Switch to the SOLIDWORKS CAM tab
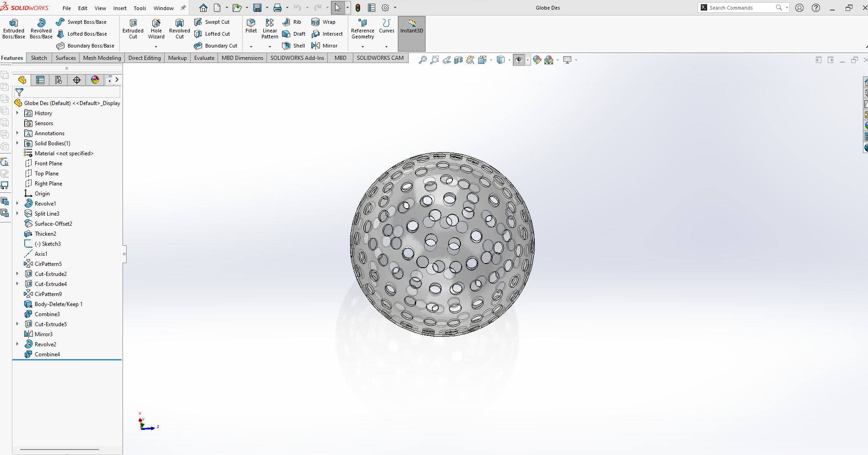Screen dimensions: 868x455 point(380,58)
